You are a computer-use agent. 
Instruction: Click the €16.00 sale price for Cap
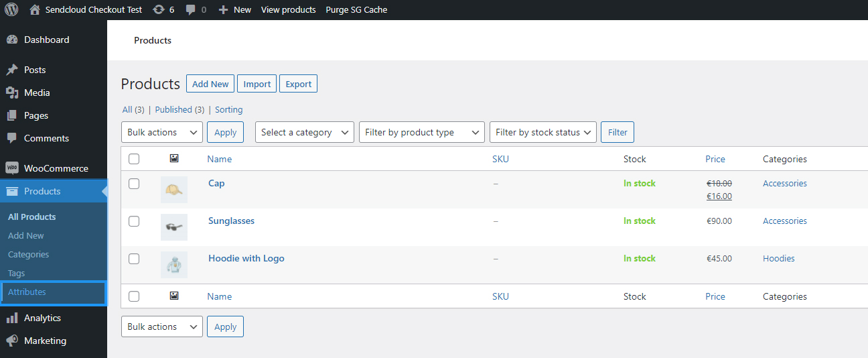point(719,196)
